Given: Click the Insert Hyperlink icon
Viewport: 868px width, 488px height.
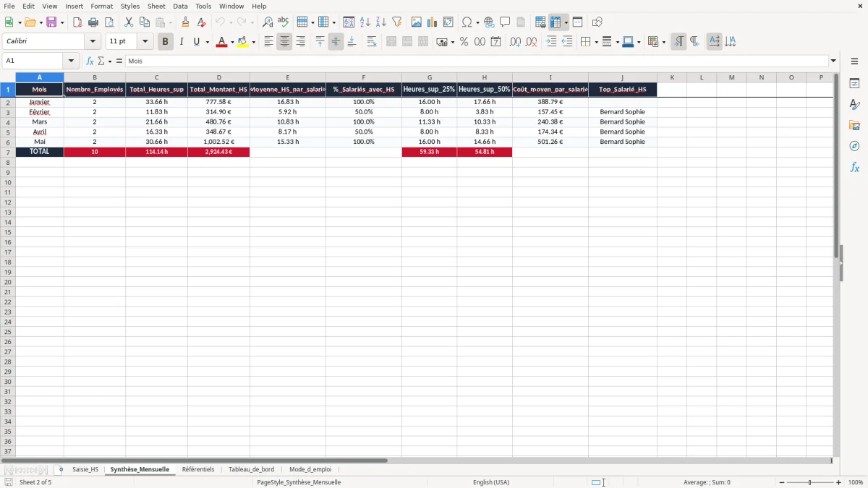Looking at the screenshot, I should (x=489, y=22).
